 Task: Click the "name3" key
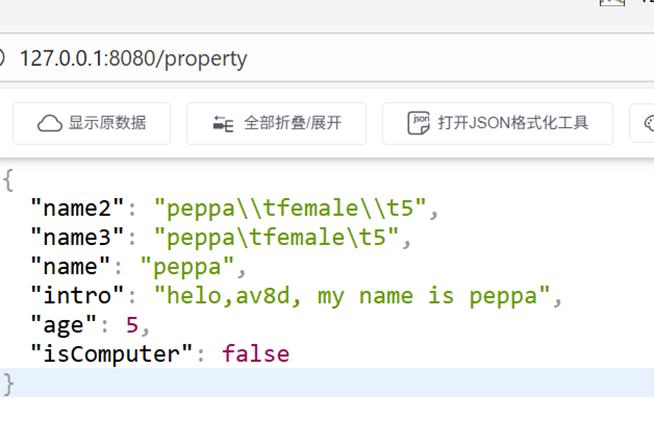(78, 237)
